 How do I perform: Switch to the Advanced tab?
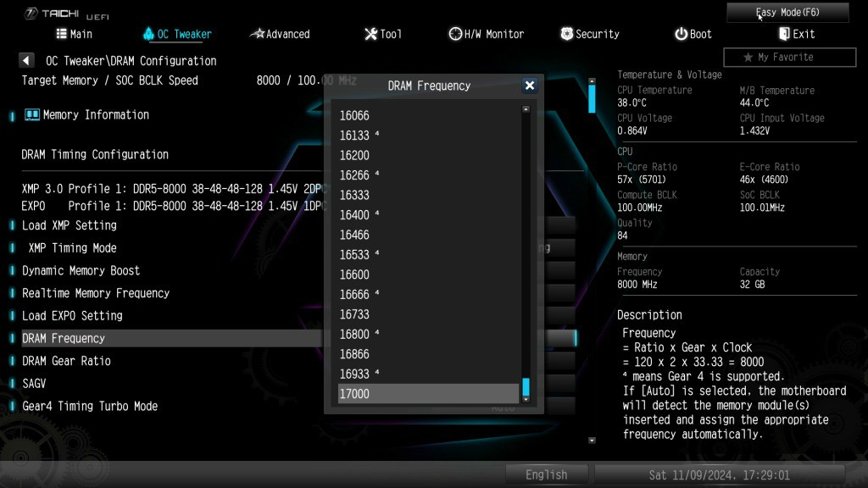(x=280, y=34)
